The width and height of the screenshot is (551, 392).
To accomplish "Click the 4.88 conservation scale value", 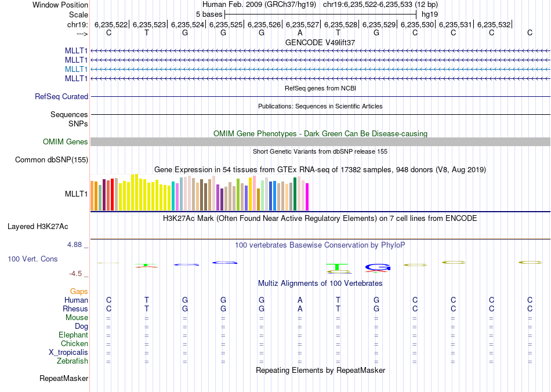I will coord(74,245).
